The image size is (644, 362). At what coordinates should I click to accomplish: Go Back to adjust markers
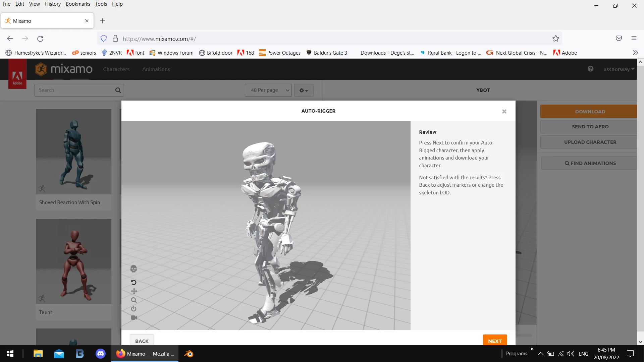(x=142, y=341)
